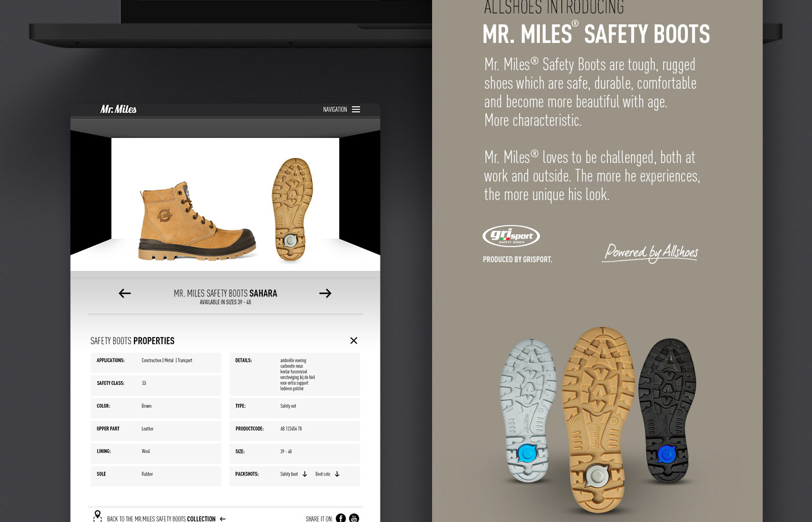Image resolution: width=812 pixels, height=522 pixels.
Task: Download the Safety boot packshot arrow
Action: click(x=304, y=474)
